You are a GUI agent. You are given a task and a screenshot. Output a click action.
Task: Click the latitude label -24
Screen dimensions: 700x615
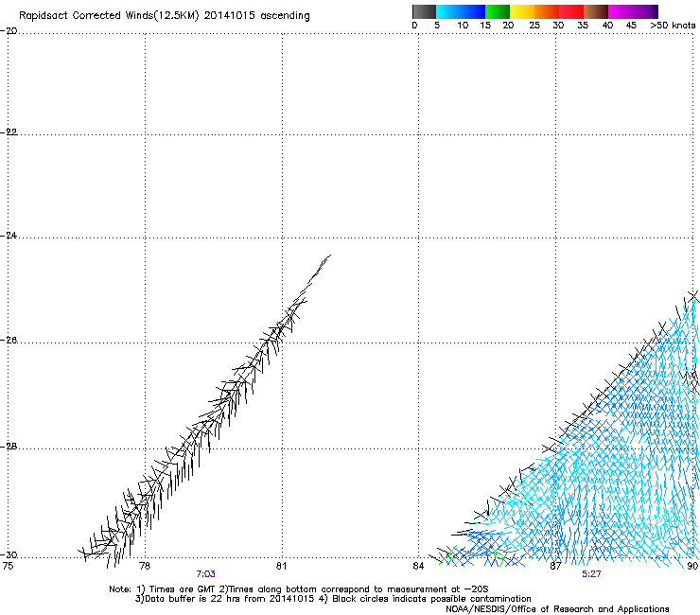click(x=9, y=235)
